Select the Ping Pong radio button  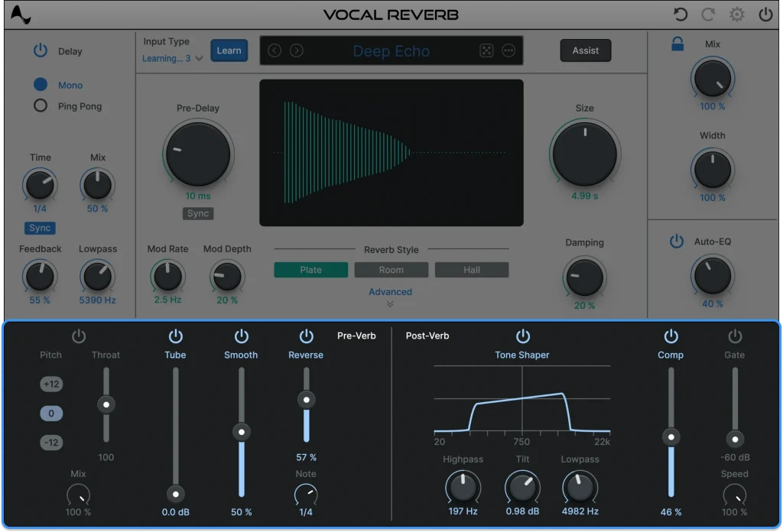tap(40, 105)
